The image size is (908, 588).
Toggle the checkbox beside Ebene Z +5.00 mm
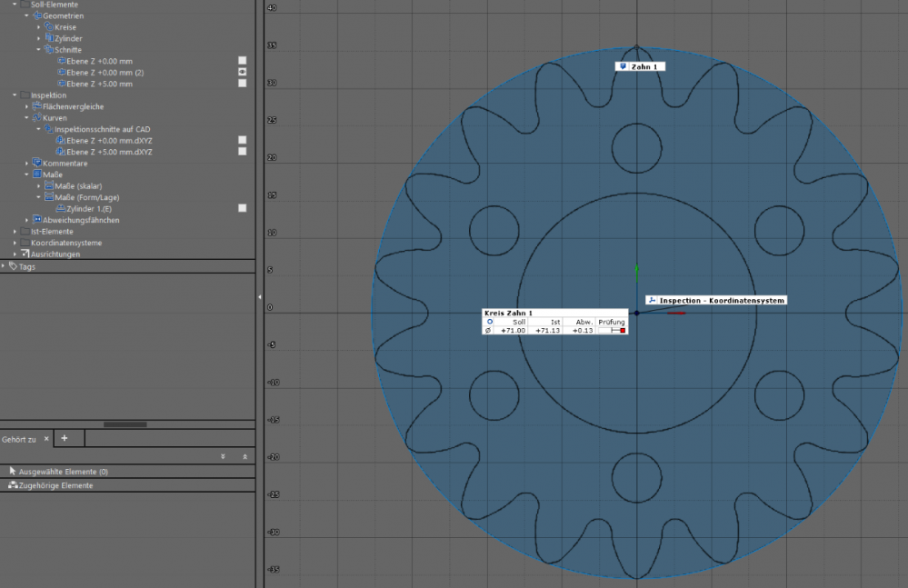(x=241, y=84)
